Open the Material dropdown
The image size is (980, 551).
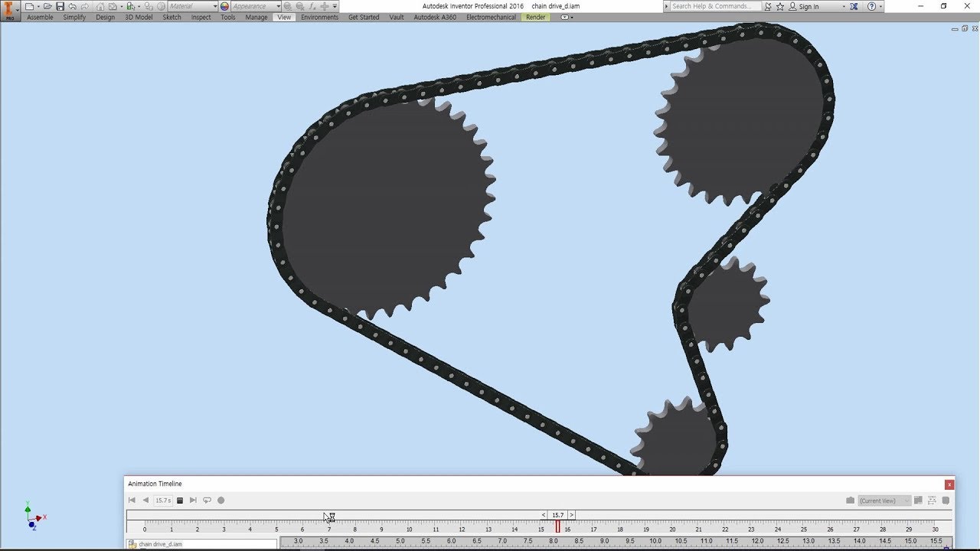193,6
